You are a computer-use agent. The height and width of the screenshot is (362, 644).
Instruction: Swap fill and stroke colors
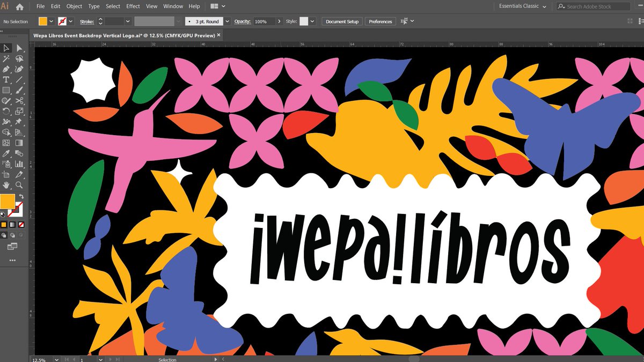tap(21, 197)
